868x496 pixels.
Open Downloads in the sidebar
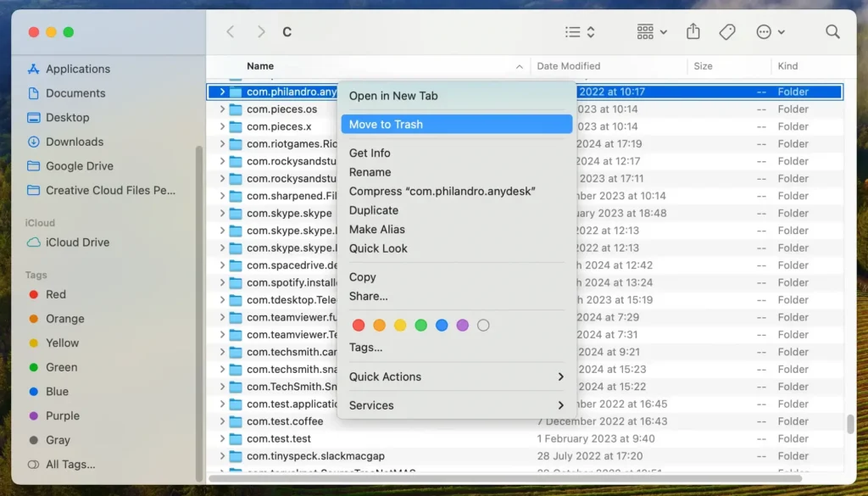pos(74,142)
